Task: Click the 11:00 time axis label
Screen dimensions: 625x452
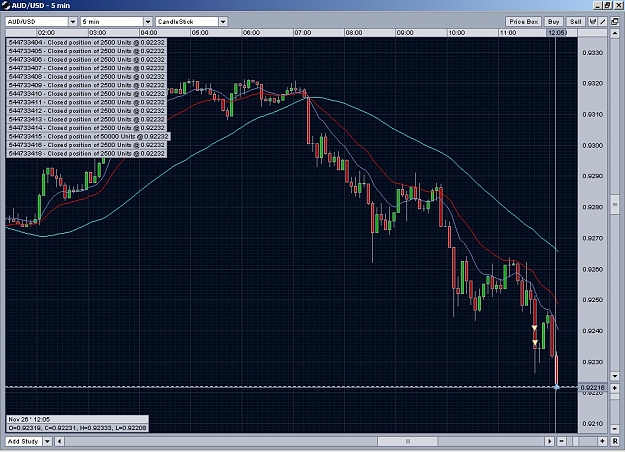Action: (x=507, y=33)
